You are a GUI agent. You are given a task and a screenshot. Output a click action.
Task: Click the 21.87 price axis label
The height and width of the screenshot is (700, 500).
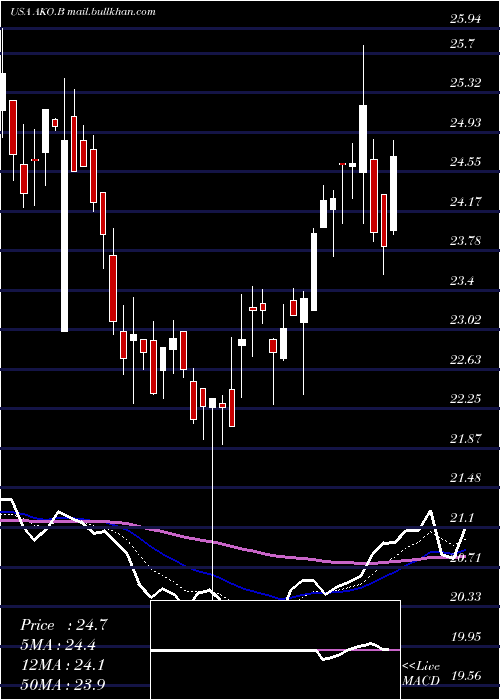point(466,439)
